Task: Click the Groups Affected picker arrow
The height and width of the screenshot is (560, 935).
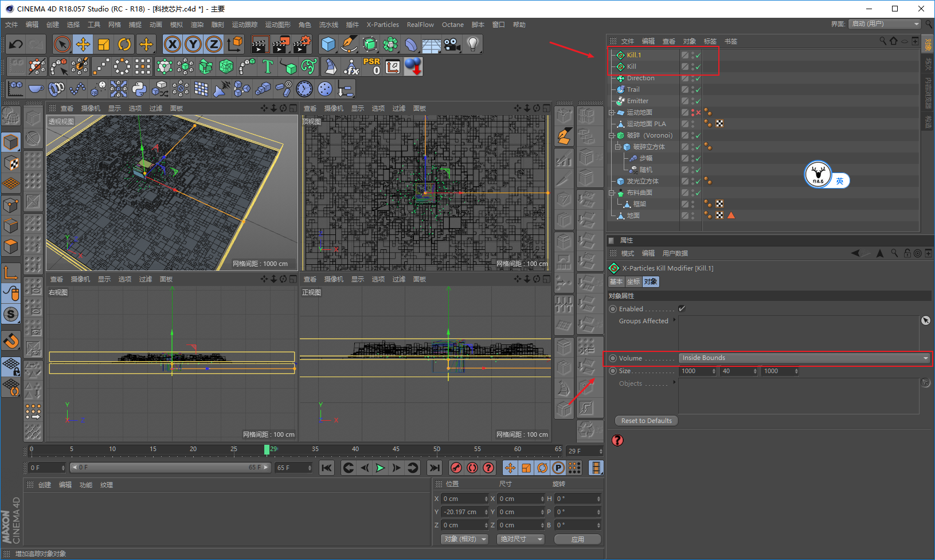Action: 925,320
